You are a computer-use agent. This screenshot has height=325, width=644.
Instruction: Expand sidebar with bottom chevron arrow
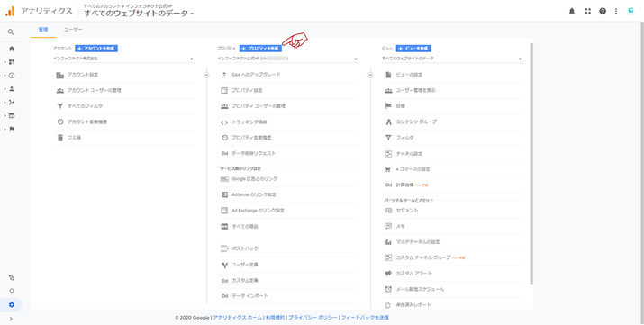click(11, 319)
